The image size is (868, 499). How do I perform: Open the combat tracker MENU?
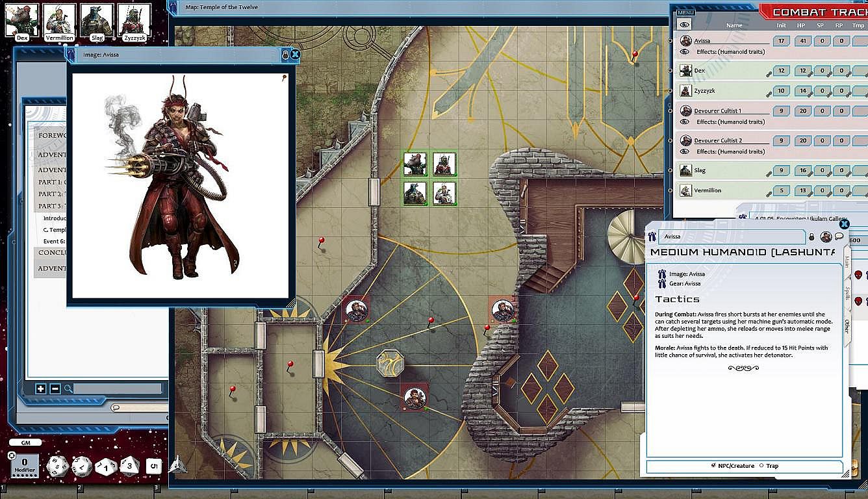click(x=685, y=12)
